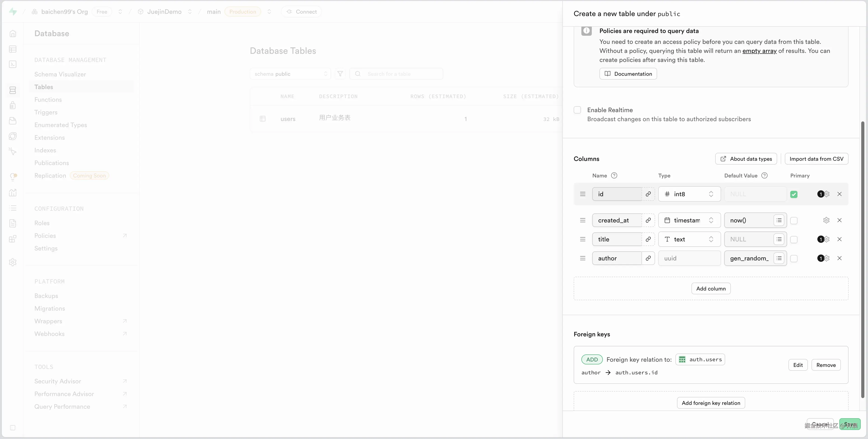The width and height of the screenshot is (868, 439).
Task: Open default value suggestions for now() field
Action: (779, 220)
